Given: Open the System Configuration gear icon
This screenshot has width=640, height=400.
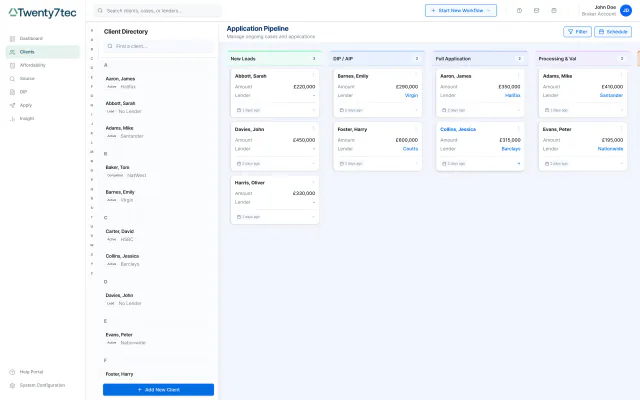Looking at the screenshot, I should (x=12, y=385).
